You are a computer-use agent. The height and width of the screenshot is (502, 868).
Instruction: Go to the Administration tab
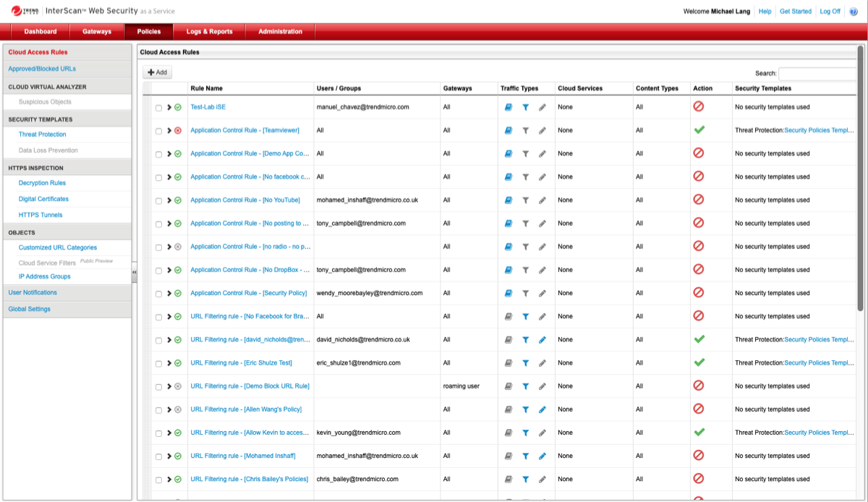[x=281, y=31]
